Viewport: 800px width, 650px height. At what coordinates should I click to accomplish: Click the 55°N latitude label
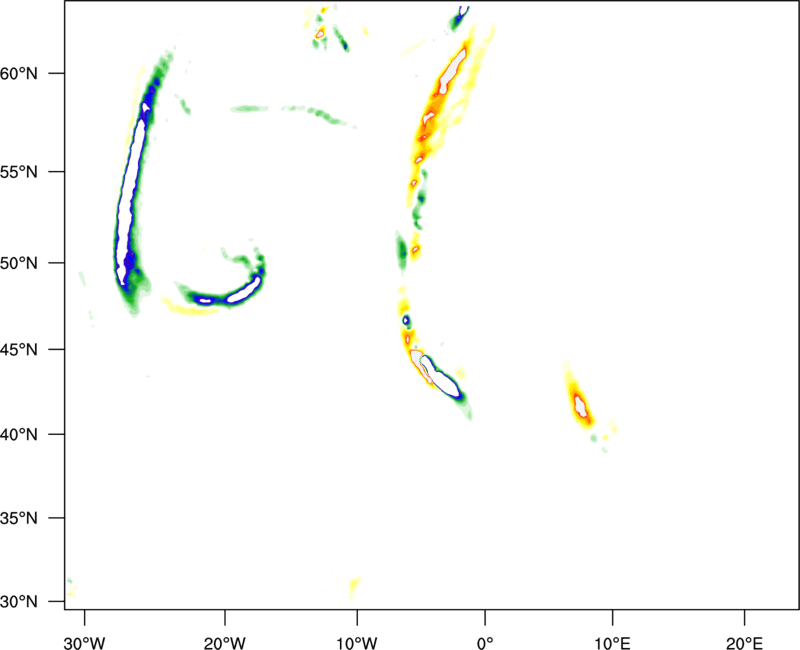pos(19,172)
